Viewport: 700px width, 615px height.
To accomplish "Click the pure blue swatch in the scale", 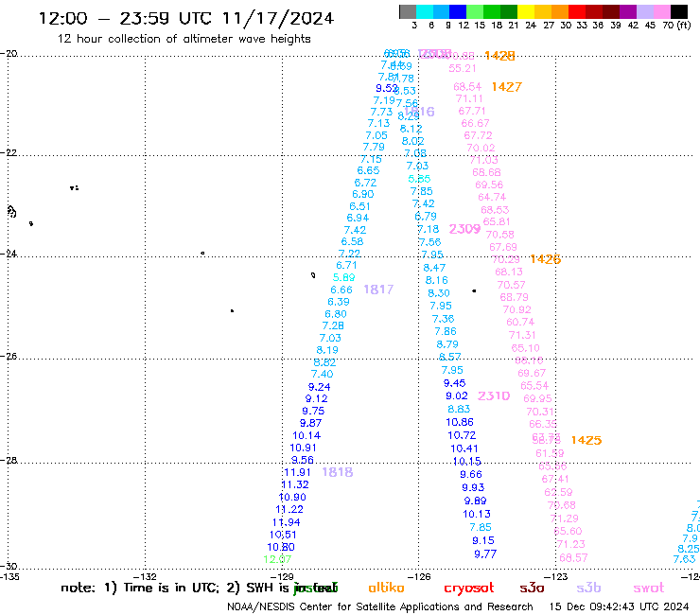I will [458, 11].
